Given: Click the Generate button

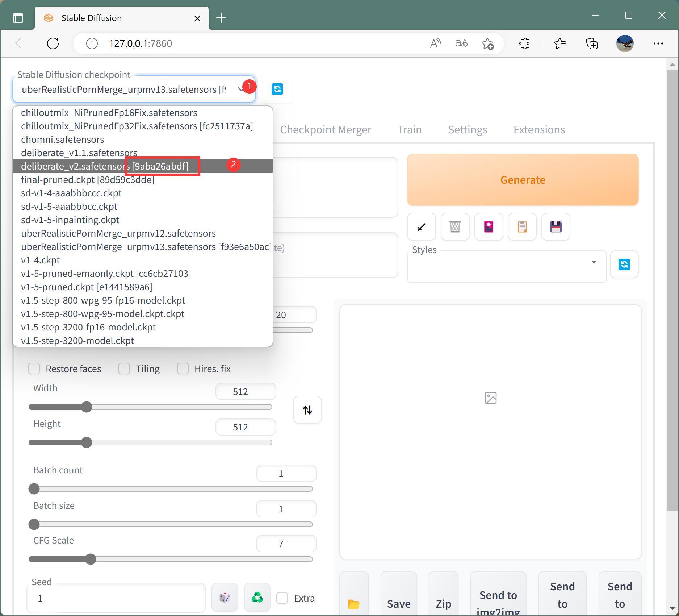Looking at the screenshot, I should [523, 180].
